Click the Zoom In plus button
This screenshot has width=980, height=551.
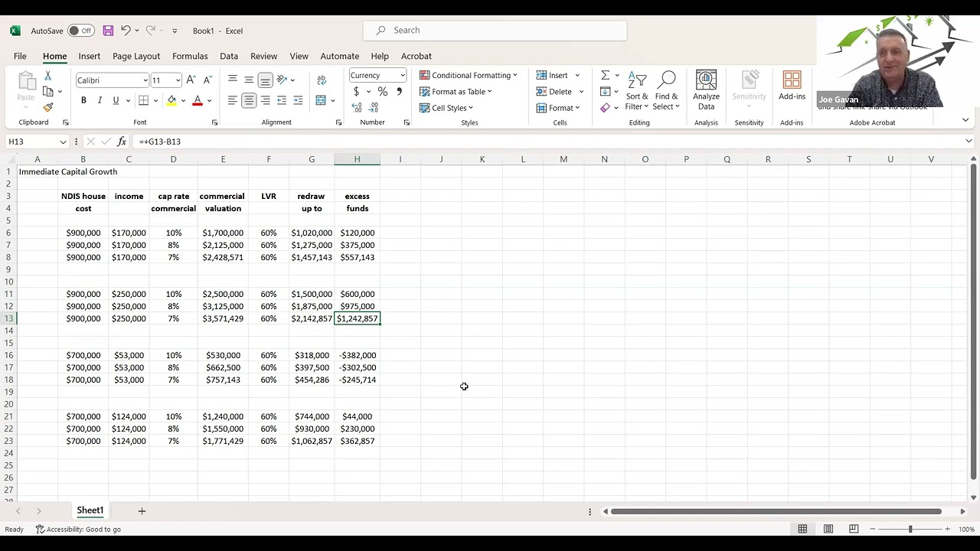click(947, 529)
